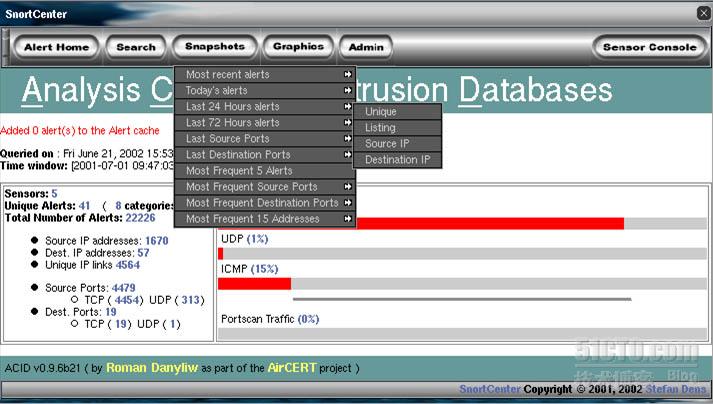Image resolution: width=713 pixels, height=404 pixels.
Task: Open Total Number of Alerts 22226 link
Action: [140, 217]
